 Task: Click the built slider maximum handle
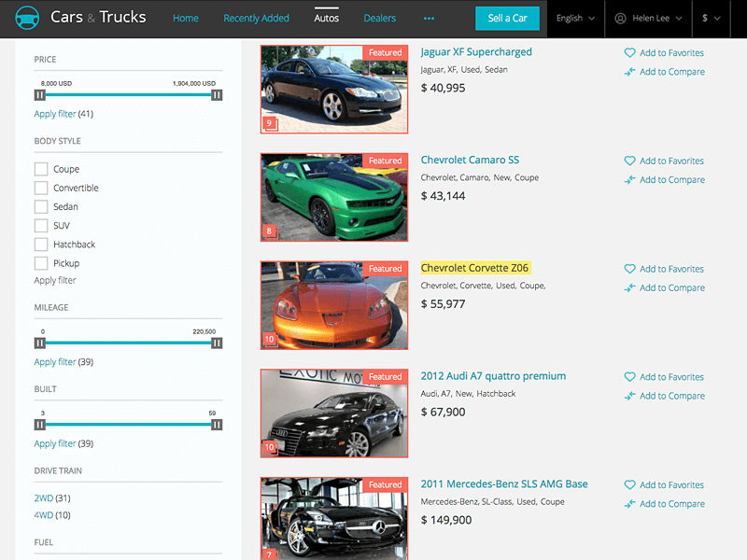tap(217, 425)
